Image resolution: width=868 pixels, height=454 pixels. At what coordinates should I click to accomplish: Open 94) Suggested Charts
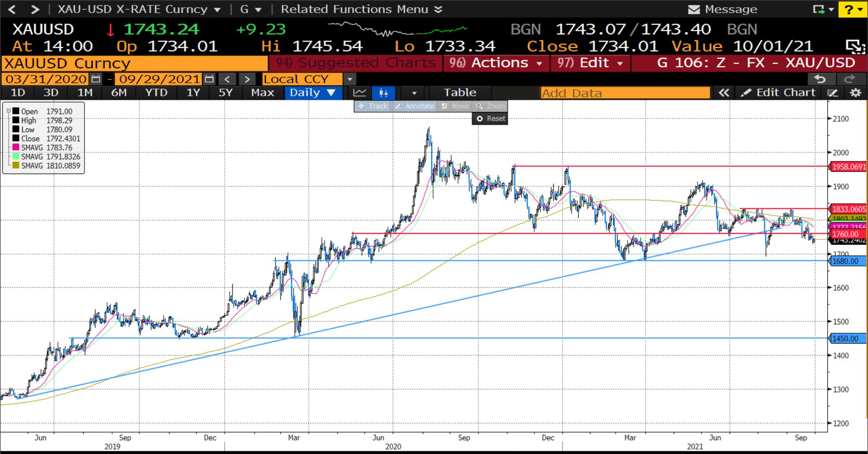coord(356,63)
